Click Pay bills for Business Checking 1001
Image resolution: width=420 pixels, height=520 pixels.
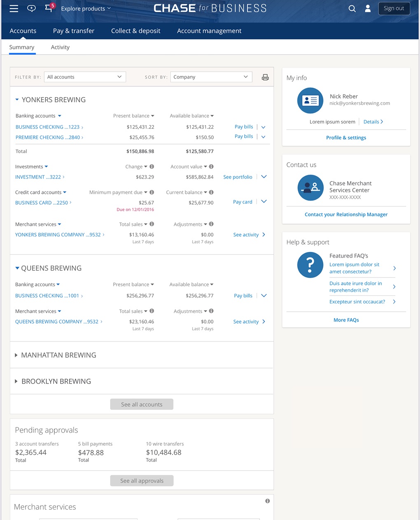tap(243, 296)
